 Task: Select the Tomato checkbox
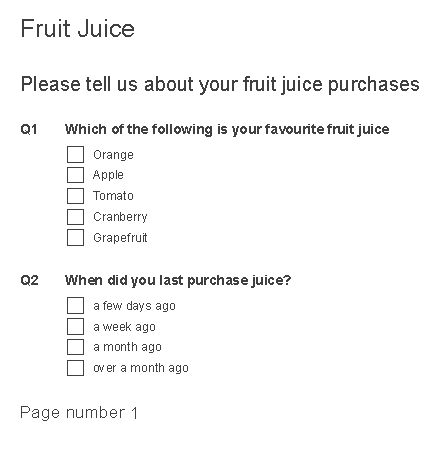click(x=75, y=196)
